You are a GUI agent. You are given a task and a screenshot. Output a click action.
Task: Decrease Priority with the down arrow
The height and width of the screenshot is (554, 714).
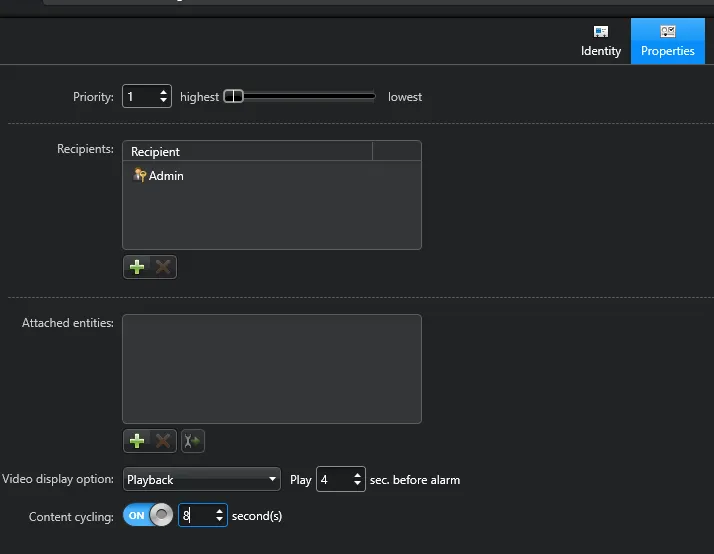click(163, 100)
